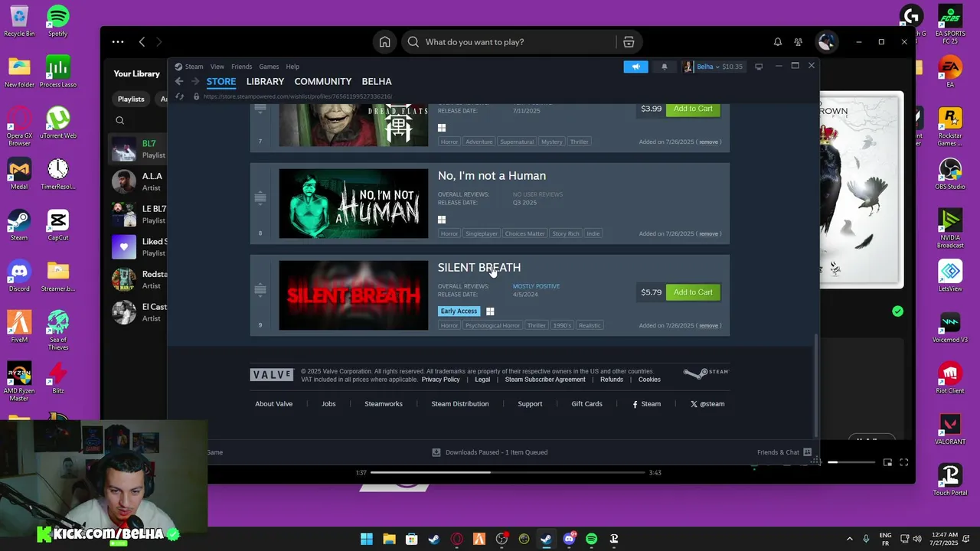Open the Downloads Paused status

point(490,452)
